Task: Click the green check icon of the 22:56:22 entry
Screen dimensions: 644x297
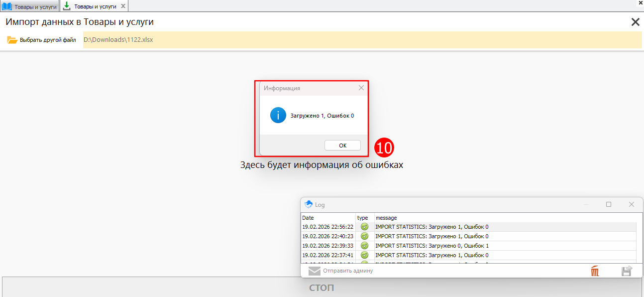Action: click(364, 227)
